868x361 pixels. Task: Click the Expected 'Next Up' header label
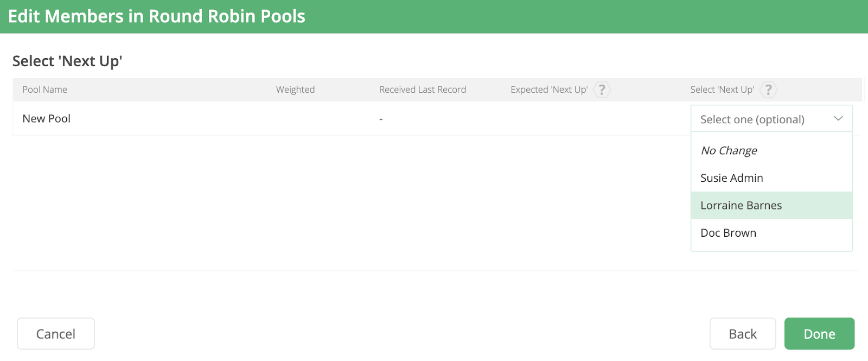pyautogui.click(x=548, y=90)
